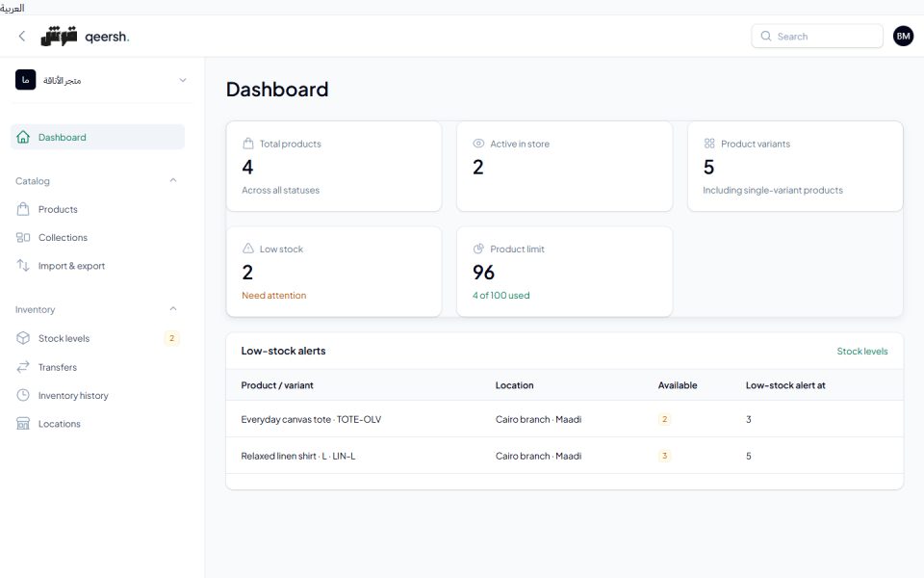Open the Product variants card

click(795, 167)
